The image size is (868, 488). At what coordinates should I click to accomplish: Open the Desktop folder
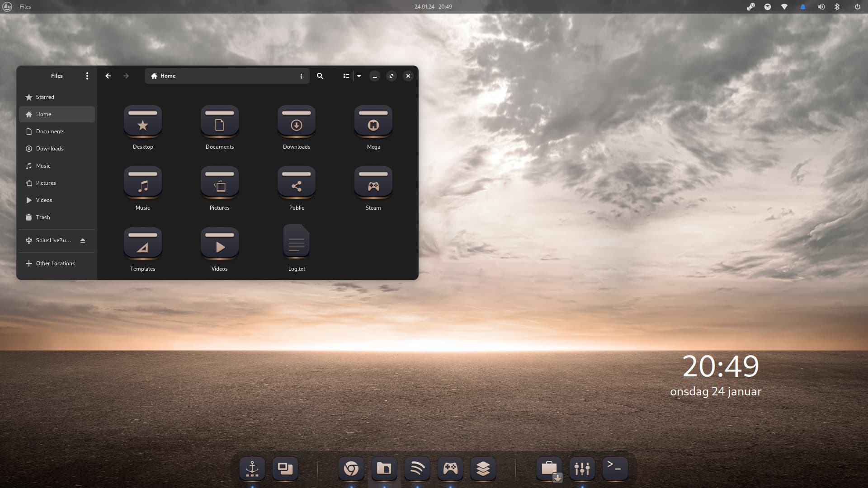143,122
